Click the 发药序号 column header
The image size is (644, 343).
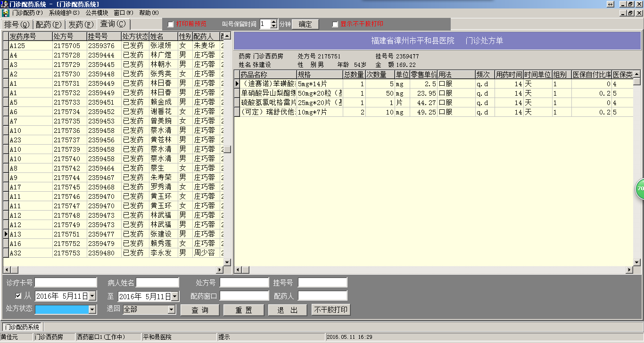30,36
